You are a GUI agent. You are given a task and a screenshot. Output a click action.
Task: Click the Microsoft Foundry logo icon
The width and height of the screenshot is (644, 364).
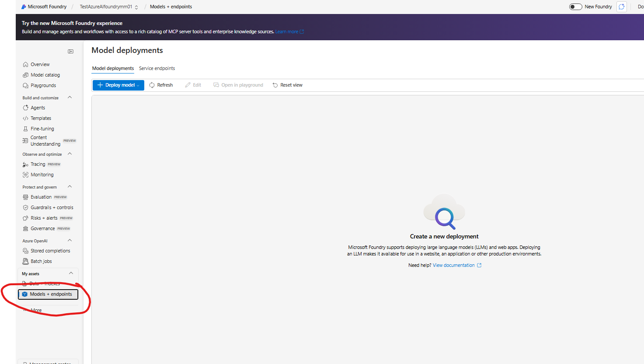pyautogui.click(x=24, y=7)
